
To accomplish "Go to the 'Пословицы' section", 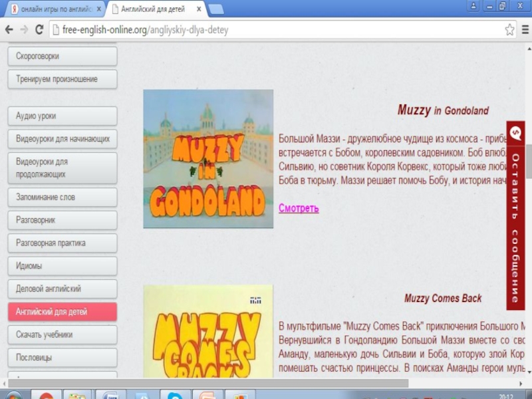I will tap(63, 358).
